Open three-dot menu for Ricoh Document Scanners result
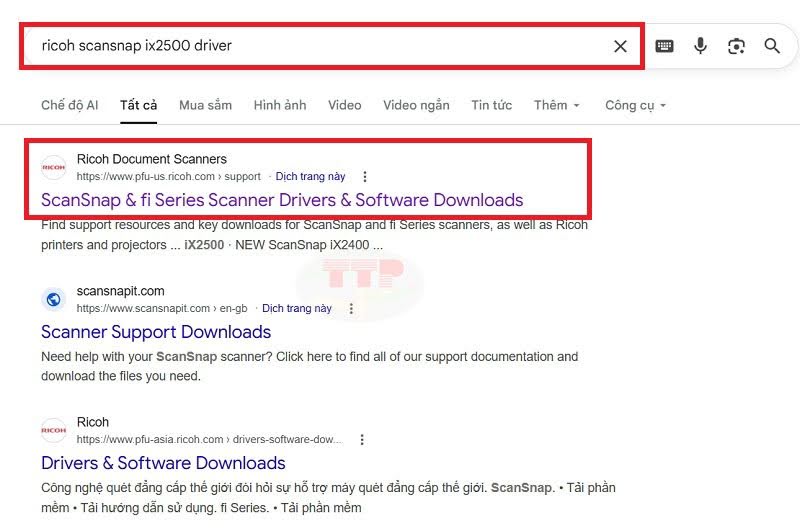The height and width of the screenshot is (531, 800). (x=364, y=176)
